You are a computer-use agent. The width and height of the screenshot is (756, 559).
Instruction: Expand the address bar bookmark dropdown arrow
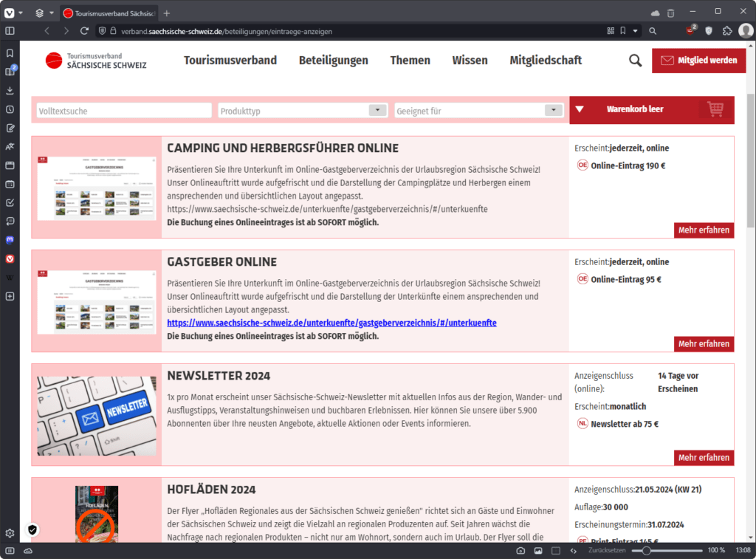coord(636,31)
